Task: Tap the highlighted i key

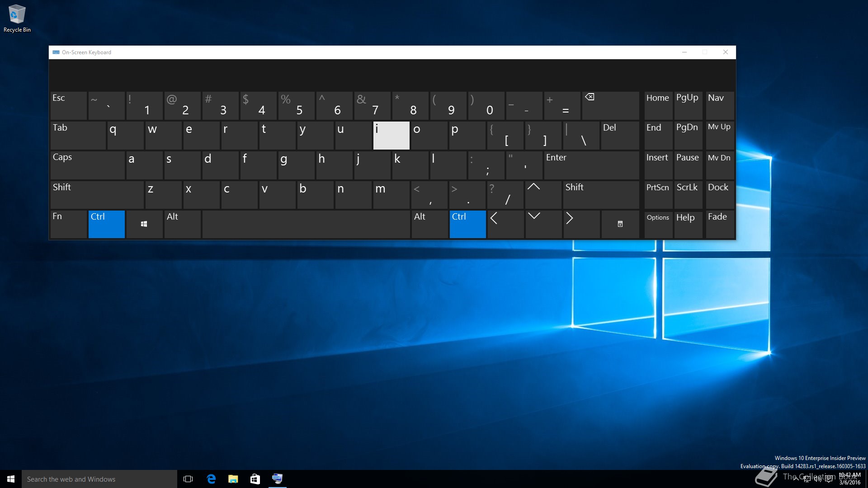Action: (392, 136)
